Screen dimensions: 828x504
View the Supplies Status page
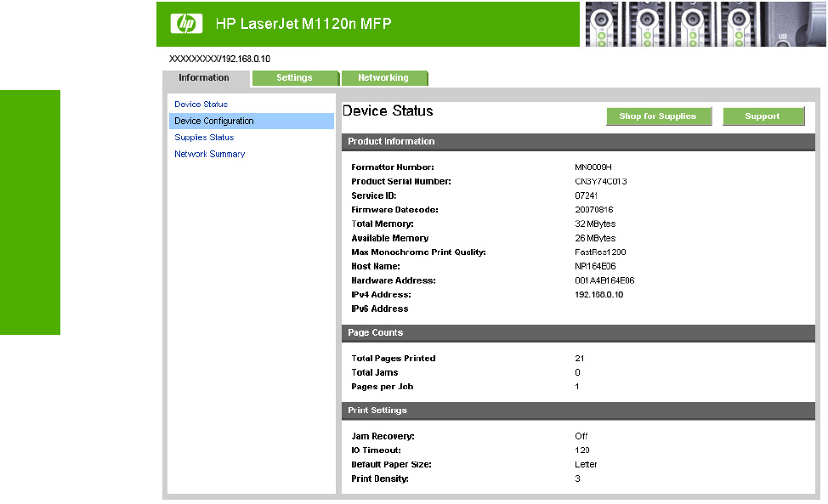click(204, 138)
